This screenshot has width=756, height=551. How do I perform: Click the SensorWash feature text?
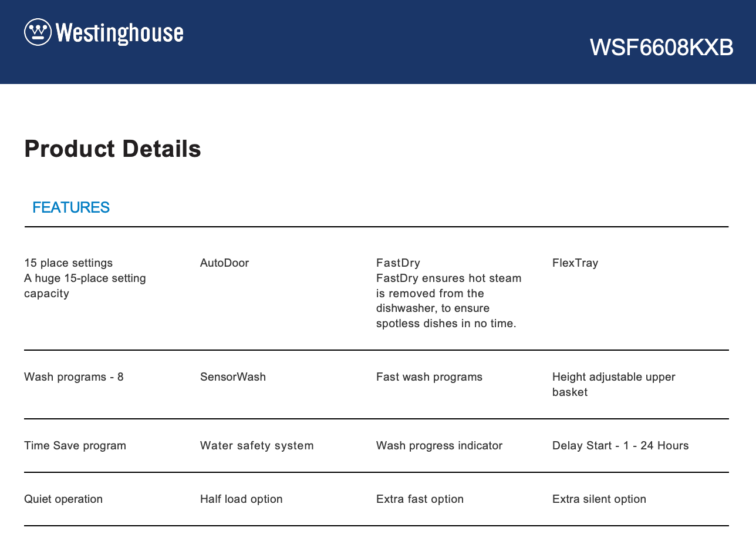pos(232,377)
